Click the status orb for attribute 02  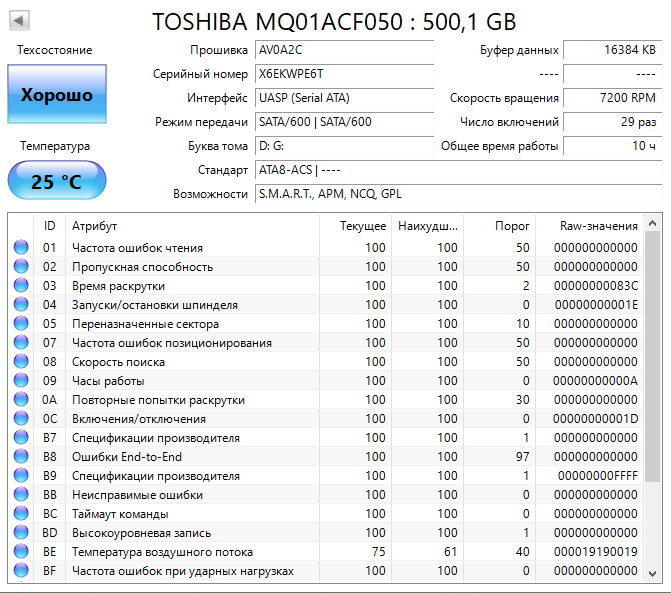[21, 267]
